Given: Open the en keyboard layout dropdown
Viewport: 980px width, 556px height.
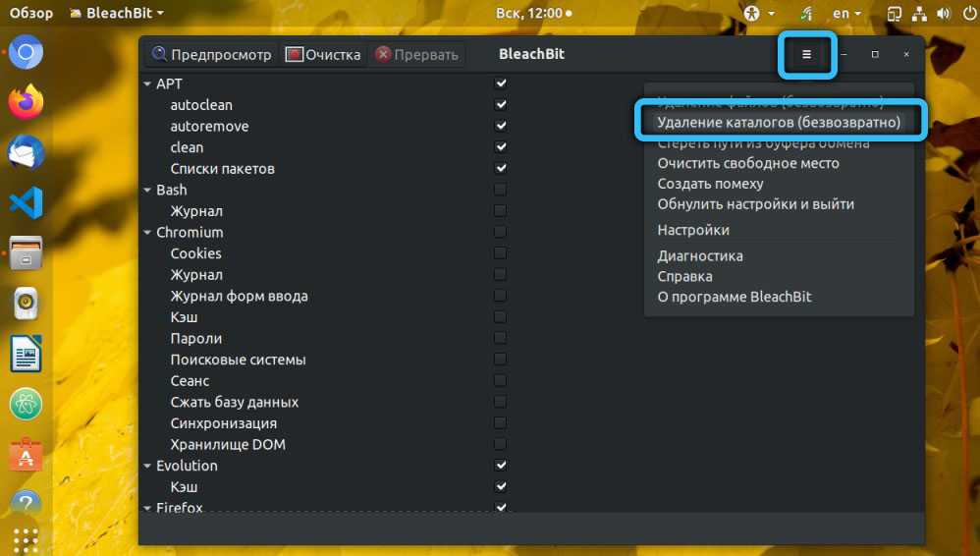Looking at the screenshot, I should (x=846, y=13).
